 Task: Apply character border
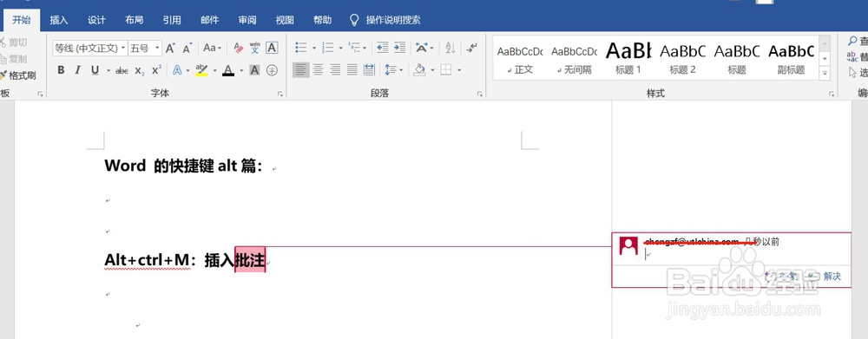271,48
